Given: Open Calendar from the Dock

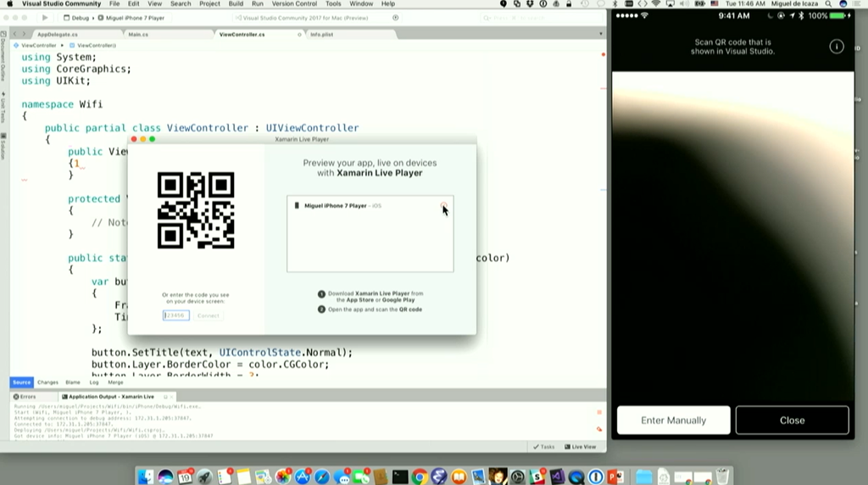Looking at the screenshot, I should (185, 477).
